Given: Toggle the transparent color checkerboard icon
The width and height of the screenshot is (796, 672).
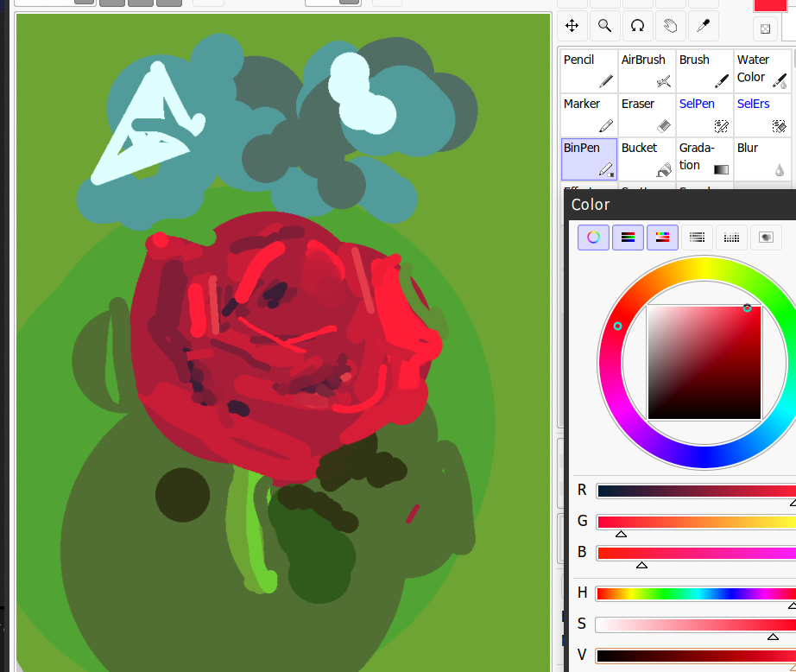Looking at the screenshot, I should (766, 29).
